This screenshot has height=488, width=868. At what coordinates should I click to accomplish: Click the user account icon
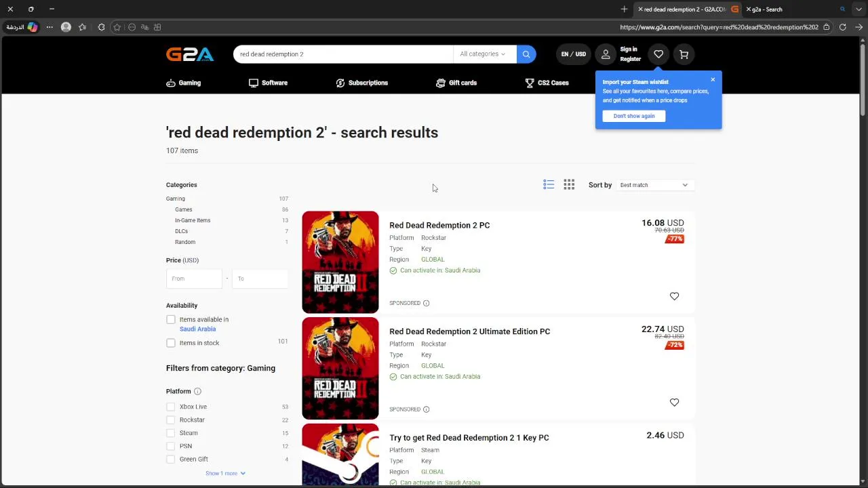[x=606, y=54]
